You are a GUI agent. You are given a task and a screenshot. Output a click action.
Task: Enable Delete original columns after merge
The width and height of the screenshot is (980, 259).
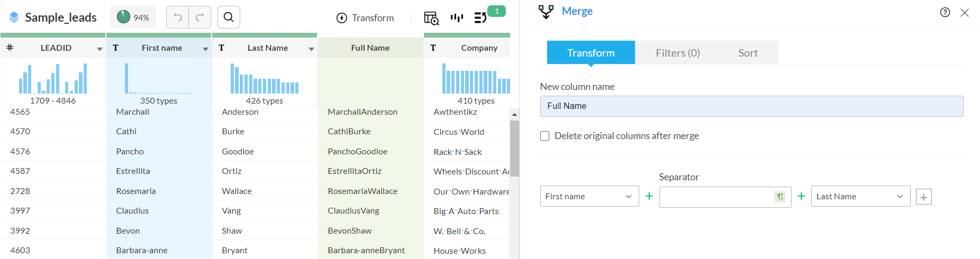click(545, 136)
